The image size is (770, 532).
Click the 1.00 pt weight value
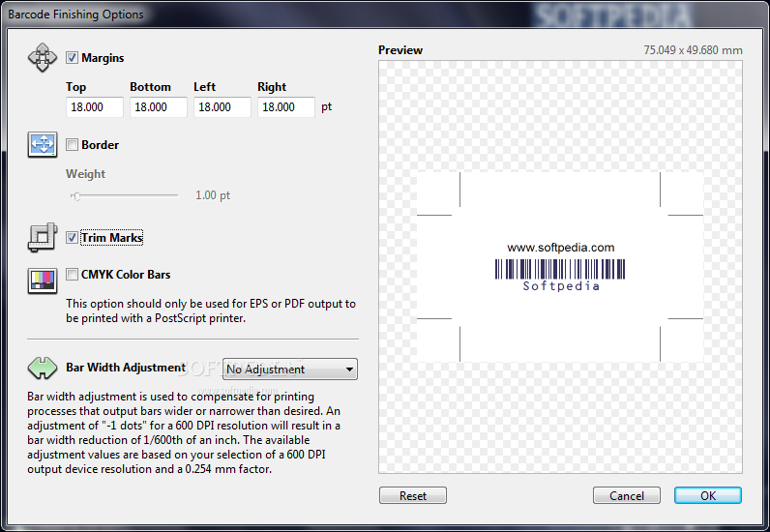coord(213,195)
